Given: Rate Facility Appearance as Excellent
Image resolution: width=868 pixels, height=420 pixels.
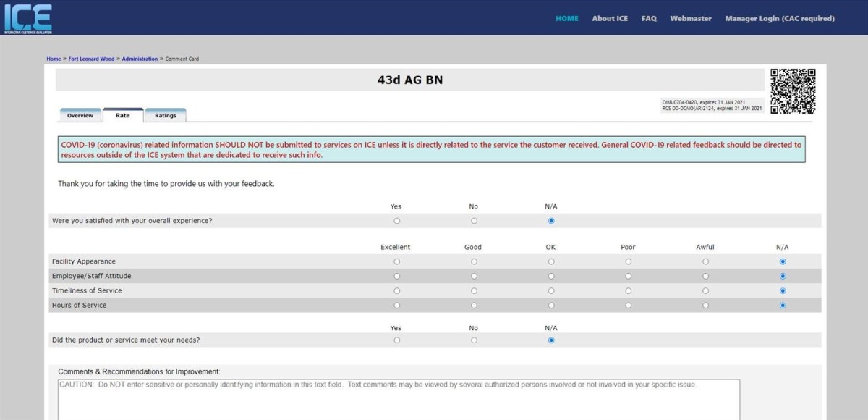Looking at the screenshot, I should click(396, 261).
